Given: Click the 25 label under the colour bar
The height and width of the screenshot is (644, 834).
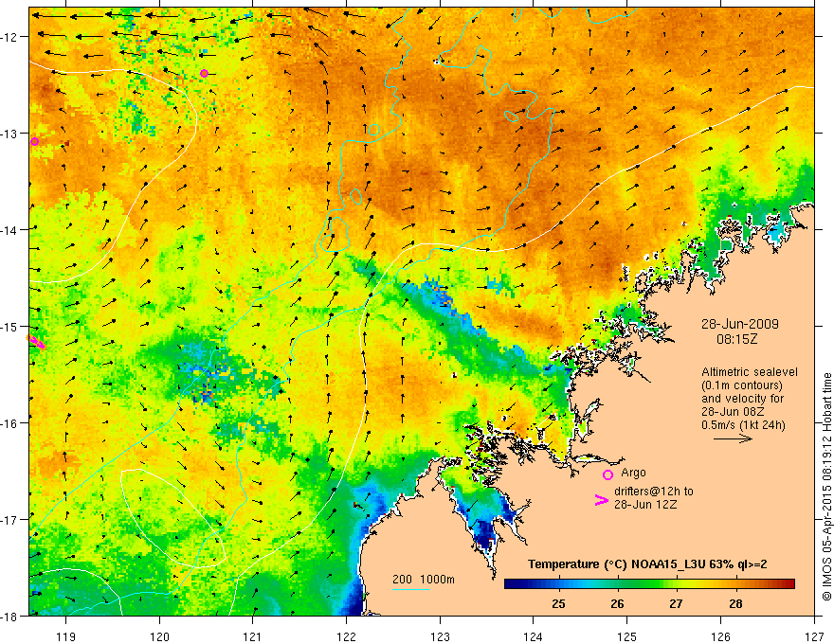Looking at the screenshot, I should click(558, 604).
